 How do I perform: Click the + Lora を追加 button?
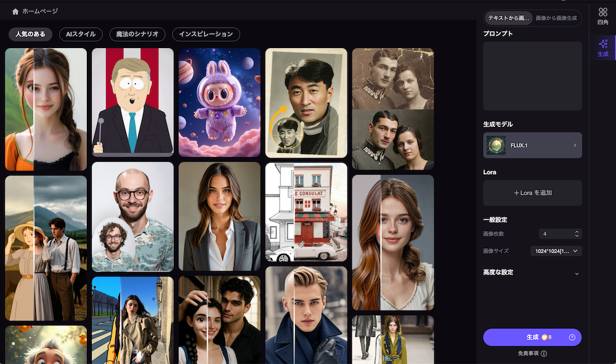pos(532,193)
